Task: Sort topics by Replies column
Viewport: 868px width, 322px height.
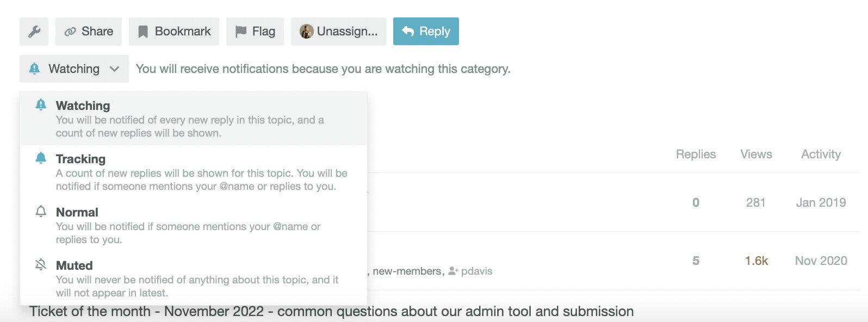Action: pyautogui.click(x=696, y=154)
